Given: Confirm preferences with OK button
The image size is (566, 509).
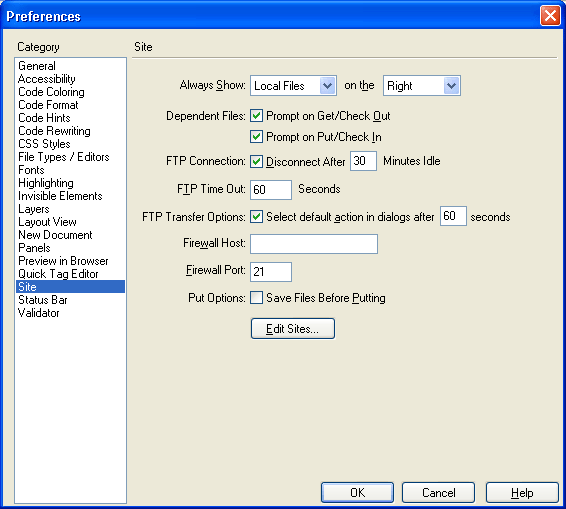Looking at the screenshot, I should [x=357, y=492].
